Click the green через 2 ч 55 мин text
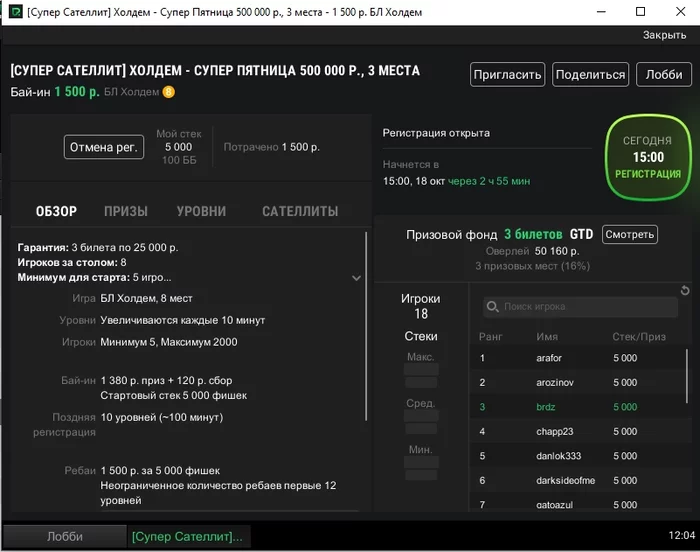700x552 pixels. [489, 181]
